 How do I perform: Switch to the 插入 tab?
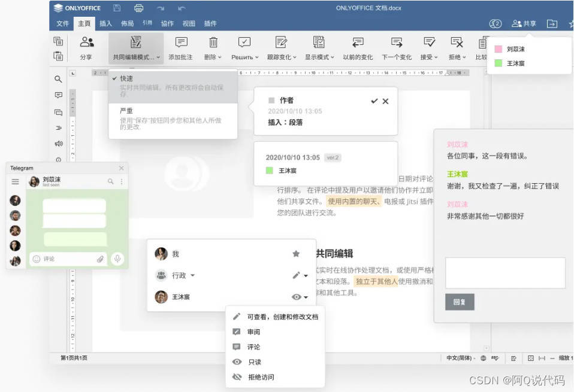pyautogui.click(x=105, y=23)
